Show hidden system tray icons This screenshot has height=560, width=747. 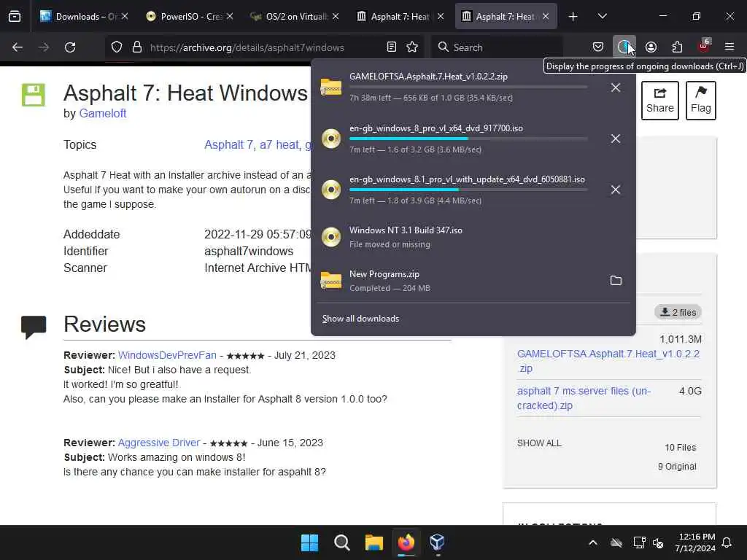pos(593,542)
